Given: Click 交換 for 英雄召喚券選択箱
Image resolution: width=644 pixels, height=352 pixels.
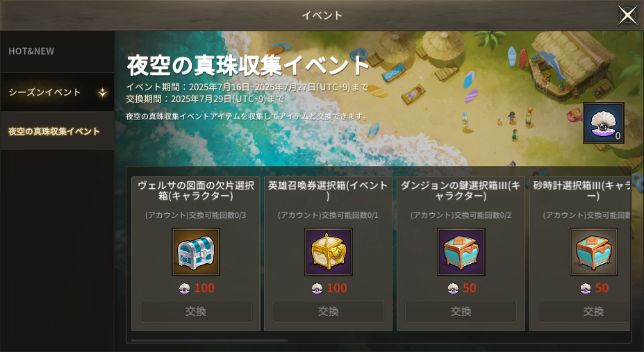Looking at the screenshot, I should click(328, 311).
